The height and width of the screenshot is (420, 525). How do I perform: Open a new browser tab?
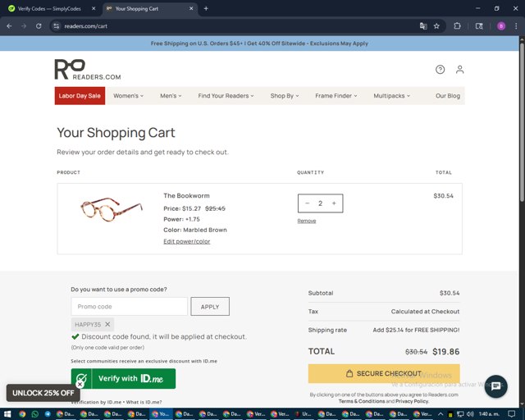pos(206,9)
